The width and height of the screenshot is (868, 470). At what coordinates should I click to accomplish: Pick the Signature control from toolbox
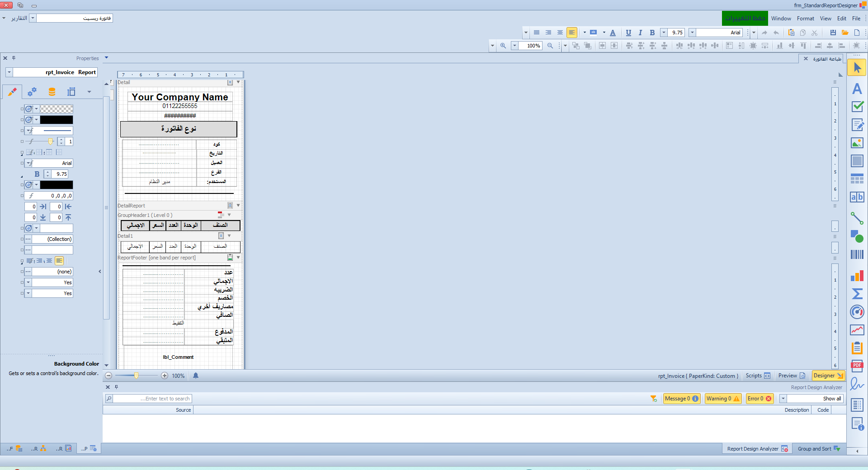857,384
